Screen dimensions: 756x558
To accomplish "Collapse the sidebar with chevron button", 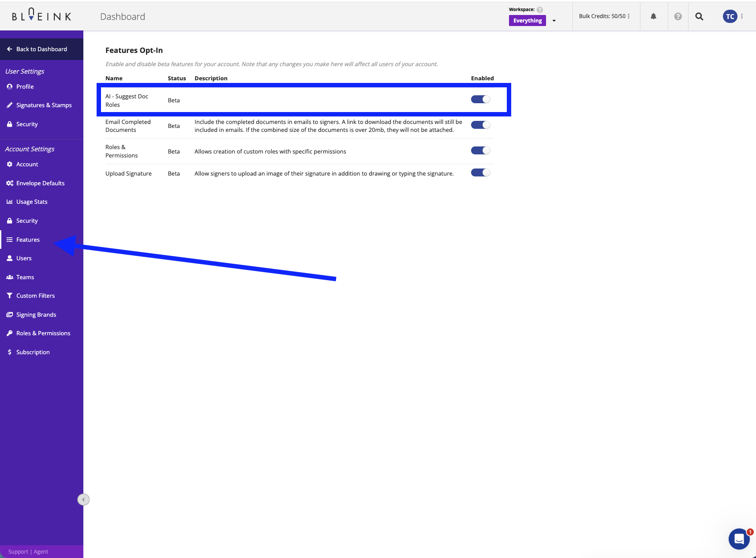I will click(x=83, y=499).
